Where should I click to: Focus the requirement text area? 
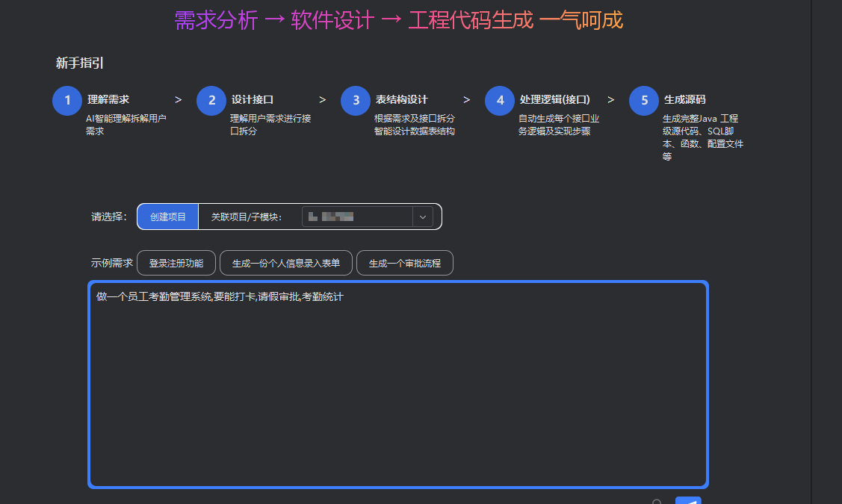[x=398, y=385]
